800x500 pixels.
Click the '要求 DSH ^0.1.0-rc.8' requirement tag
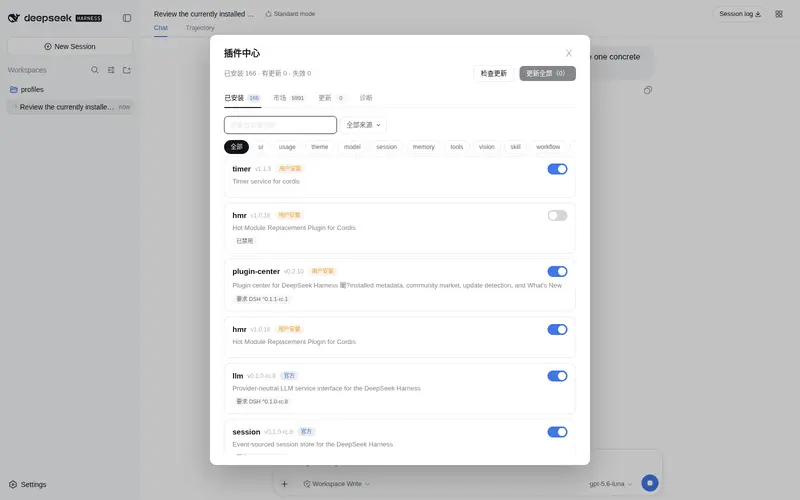tap(262, 402)
